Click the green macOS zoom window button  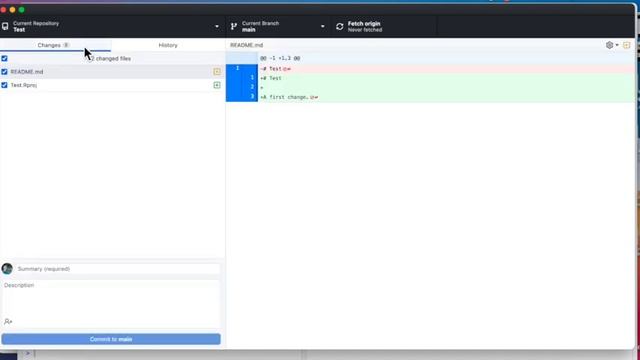pos(22,9)
